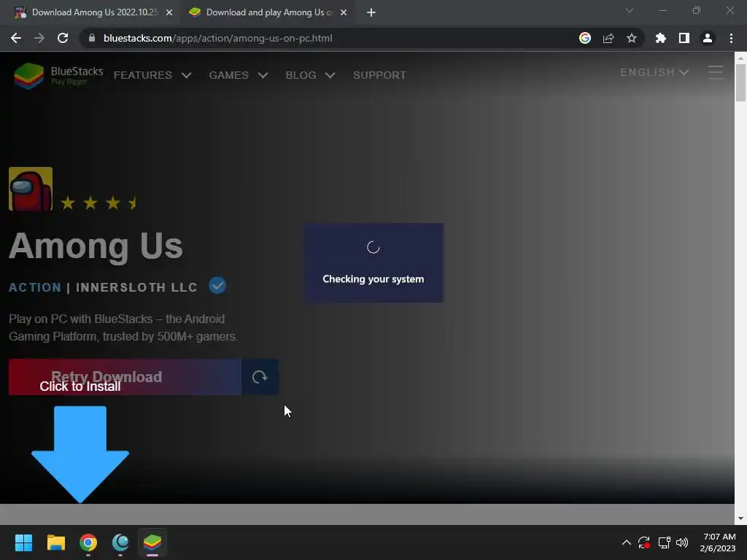Click the BlueStacks taskbar icon
The height and width of the screenshot is (560, 747).
click(x=152, y=542)
